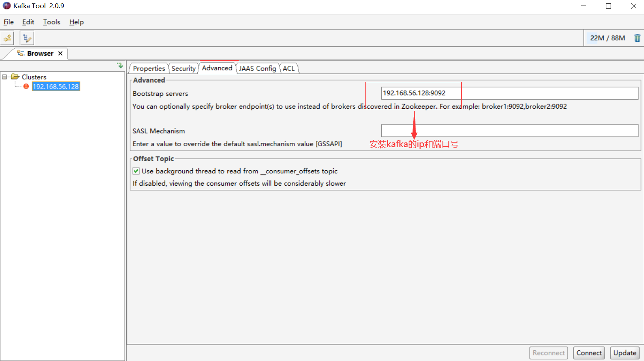Collapse the Clusters tree node
The image size is (644, 361).
click(5, 77)
